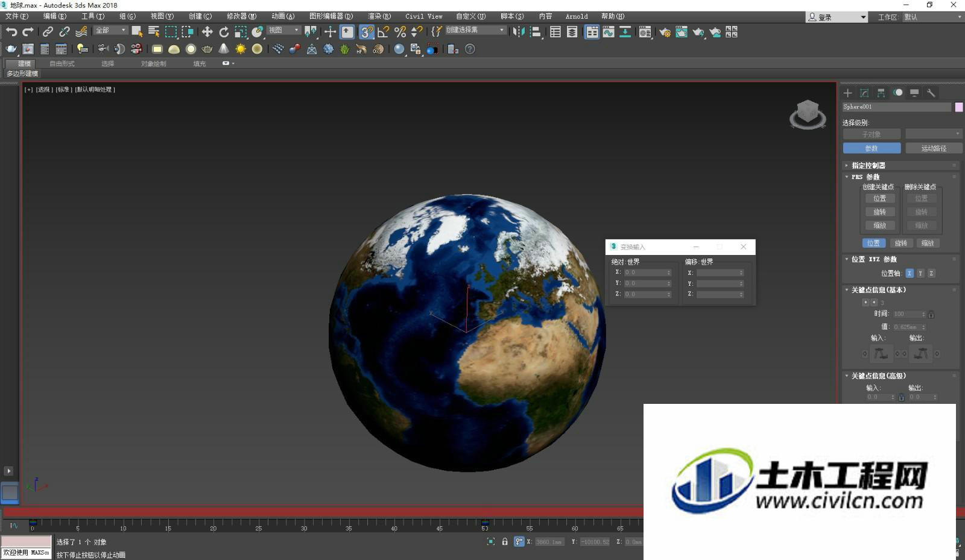Select Y position axis toggle
Viewport: 965px width, 560px height.
920,273
